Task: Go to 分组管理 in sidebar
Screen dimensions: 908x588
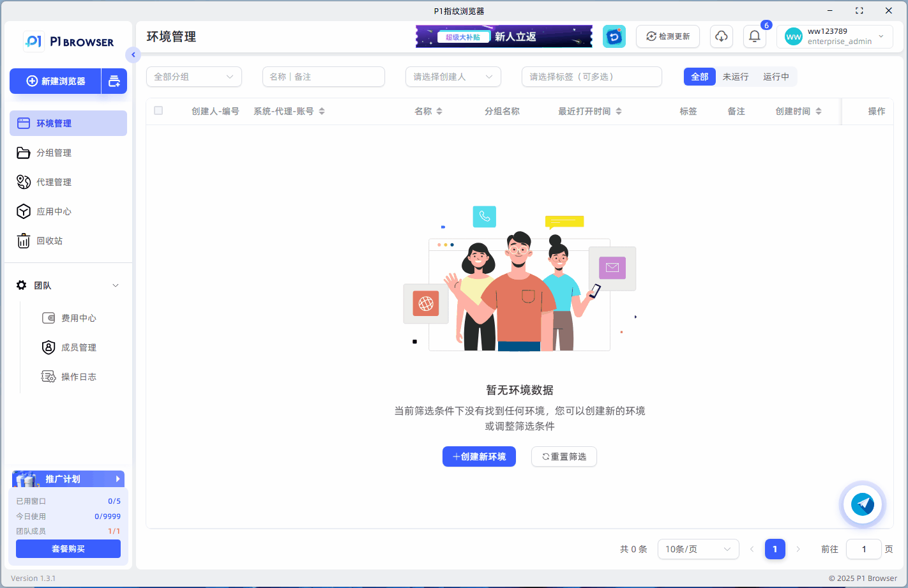Action: 54,153
